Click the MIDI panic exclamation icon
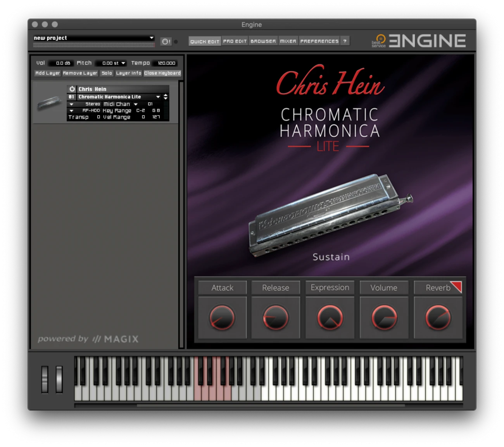Viewport: 504px width, 447px height. point(166,41)
